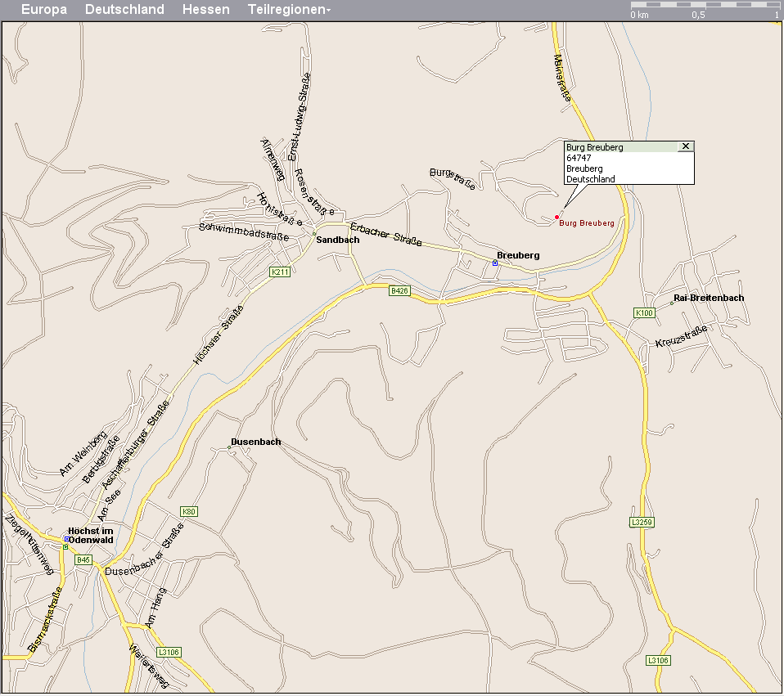Click the Dusenbach village marker

click(x=229, y=447)
